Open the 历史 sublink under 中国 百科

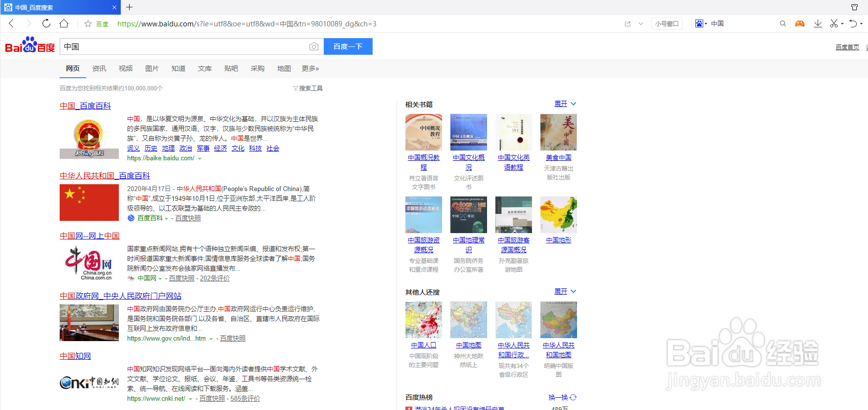click(x=151, y=149)
